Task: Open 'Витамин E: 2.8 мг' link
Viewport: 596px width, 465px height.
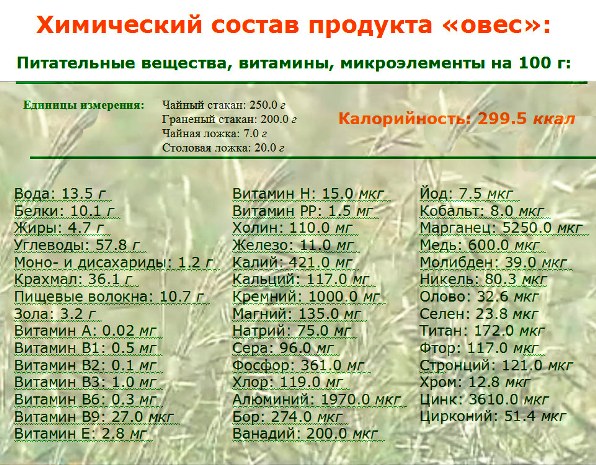Action: pos(81,433)
